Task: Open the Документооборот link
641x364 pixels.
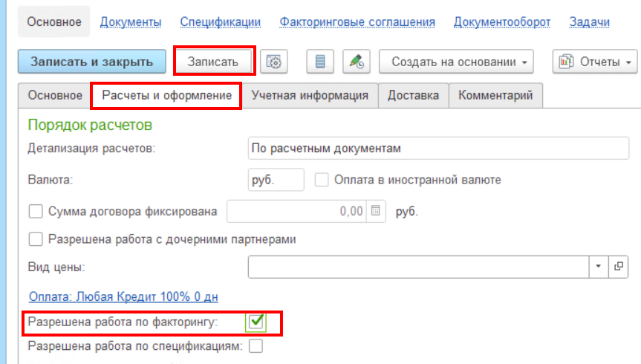Action: click(502, 22)
